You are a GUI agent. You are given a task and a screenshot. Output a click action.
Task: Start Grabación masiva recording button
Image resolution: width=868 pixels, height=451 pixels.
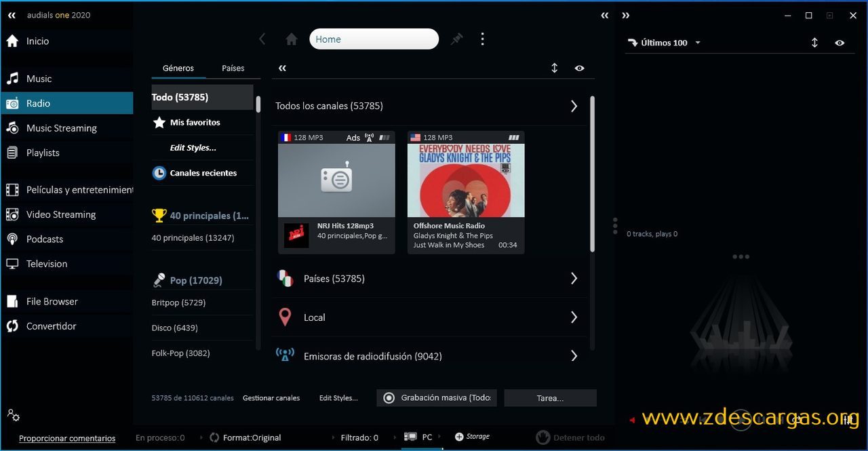[x=437, y=398]
